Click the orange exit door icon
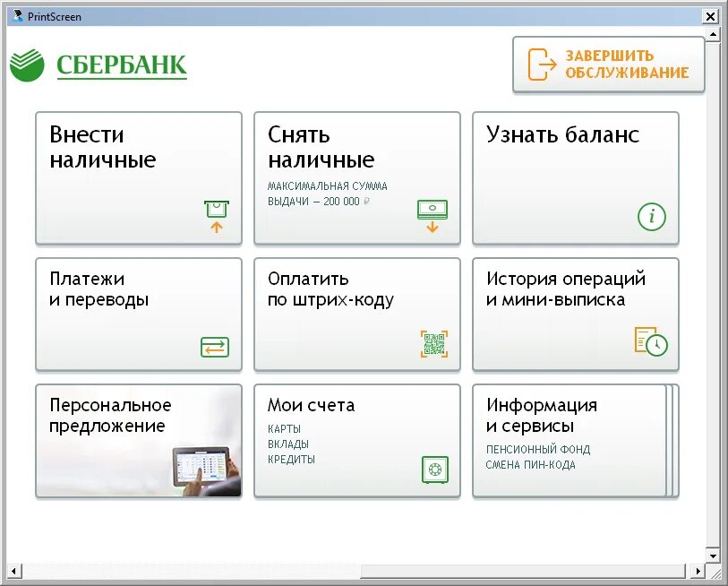 [x=542, y=65]
